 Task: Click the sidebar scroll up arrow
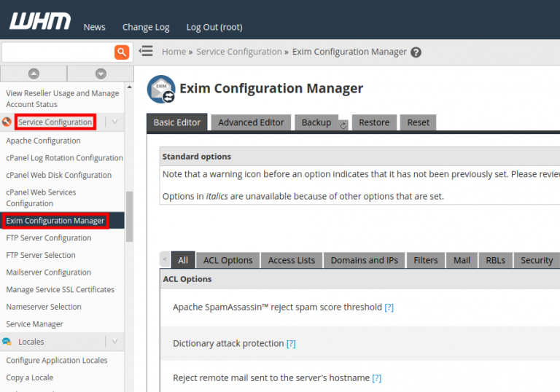[129, 87]
